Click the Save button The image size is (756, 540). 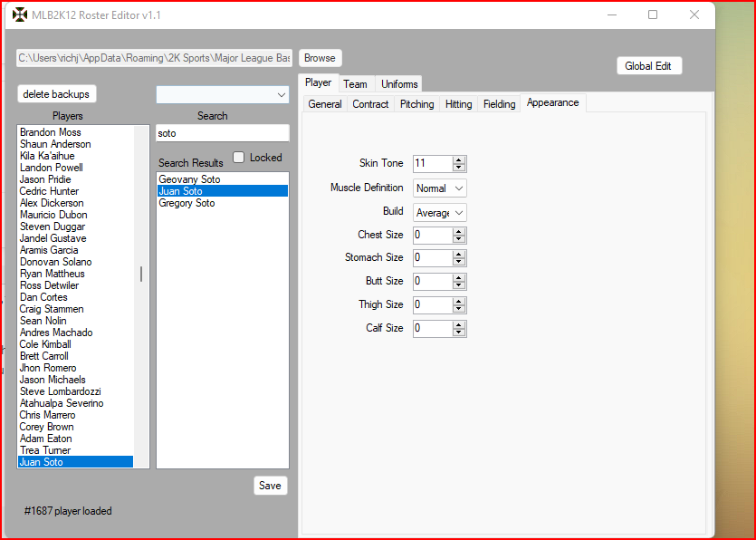tap(270, 486)
